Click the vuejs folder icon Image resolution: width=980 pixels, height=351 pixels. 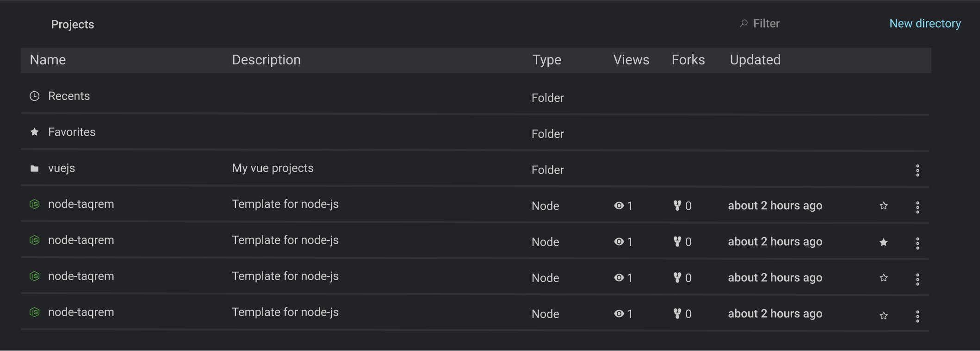34,168
